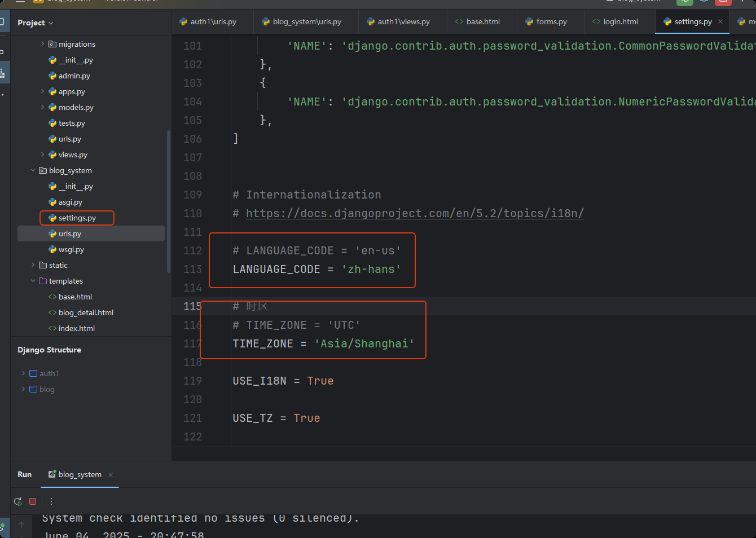Expand the views.py node chevron

pyautogui.click(x=42, y=155)
